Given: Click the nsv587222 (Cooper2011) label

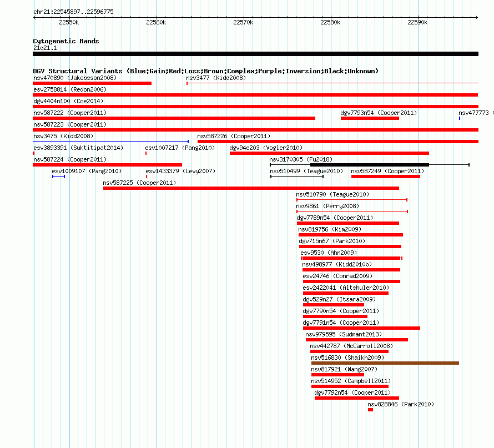Looking at the screenshot, I should pyautogui.click(x=70, y=113).
